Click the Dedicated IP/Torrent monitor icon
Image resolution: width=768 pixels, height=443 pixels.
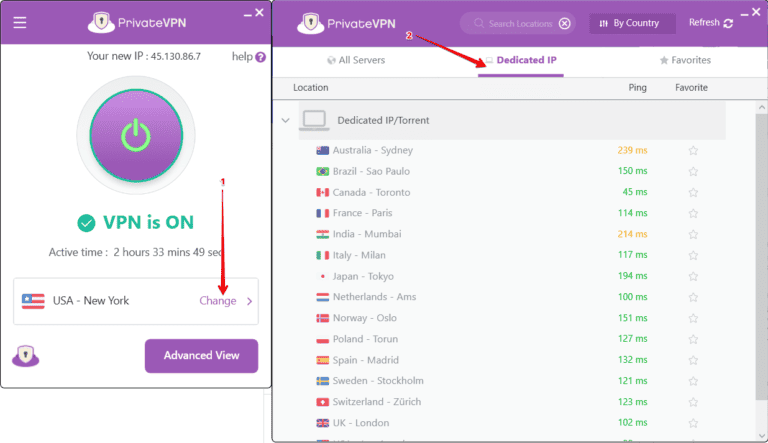[x=315, y=120]
